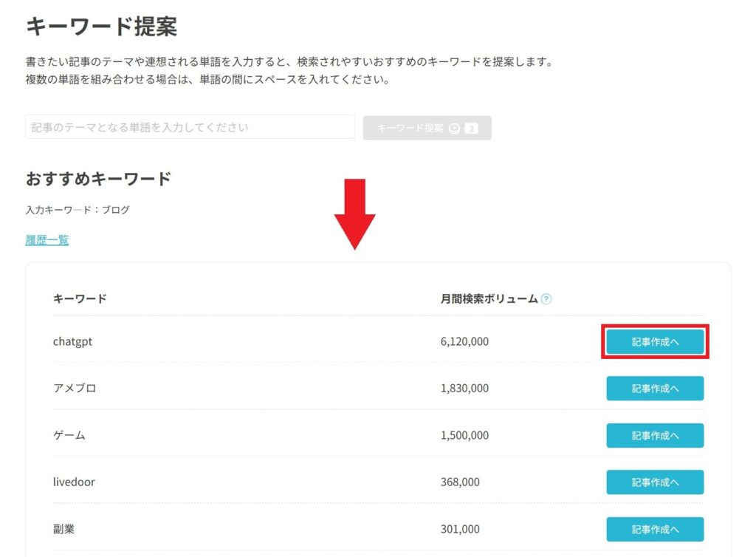The image size is (756, 557).
Task: Open the 履歴一覧 history link
Action: click(x=47, y=240)
